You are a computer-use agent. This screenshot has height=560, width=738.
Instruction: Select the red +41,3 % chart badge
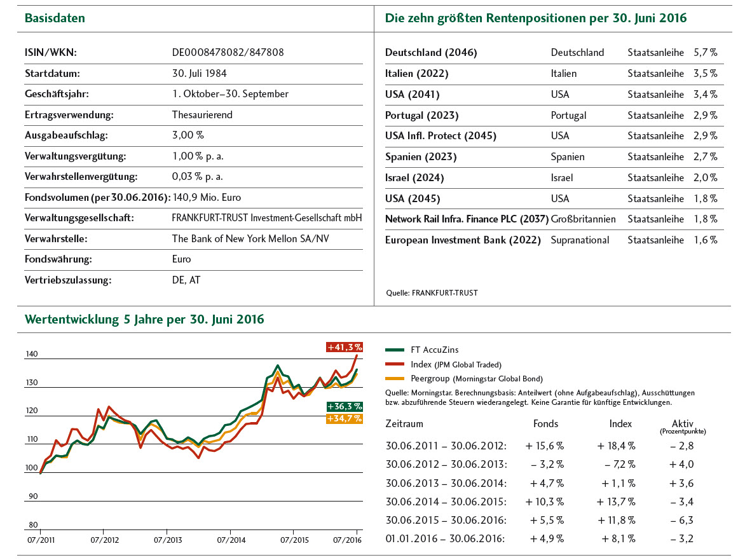[x=344, y=347]
